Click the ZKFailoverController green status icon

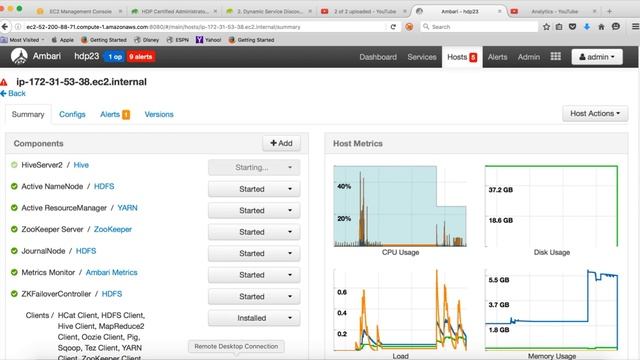tap(14, 293)
